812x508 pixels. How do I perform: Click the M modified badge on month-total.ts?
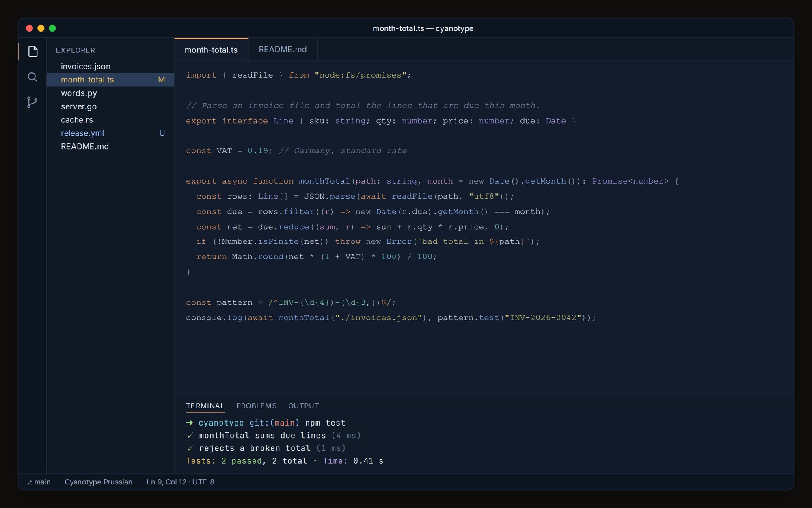pyautogui.click(x=162, y=80)
